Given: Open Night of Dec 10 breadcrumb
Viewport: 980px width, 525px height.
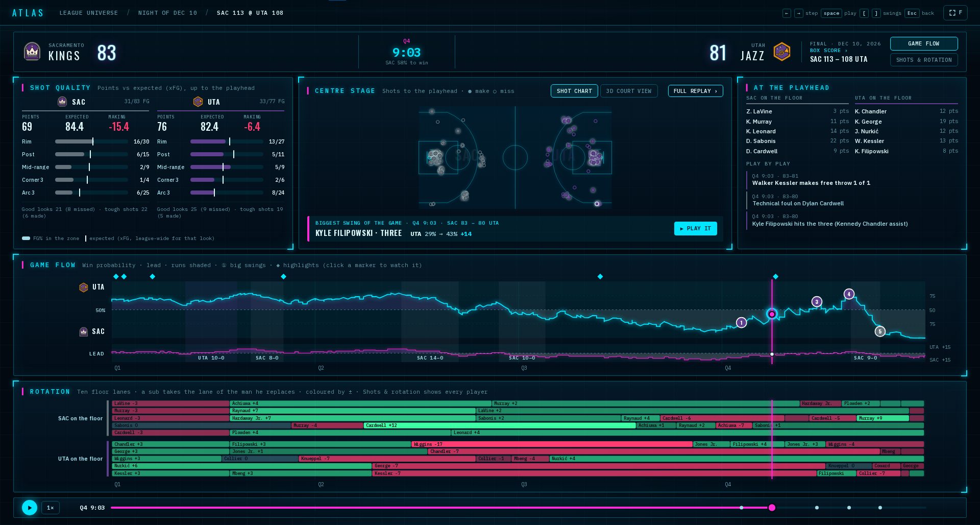Looking at the screenshot, I should pos(167,13).
